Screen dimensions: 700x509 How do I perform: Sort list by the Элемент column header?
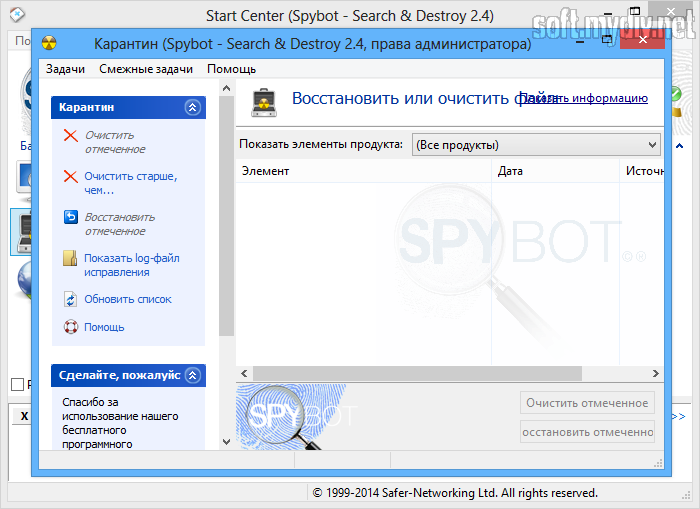363,171
